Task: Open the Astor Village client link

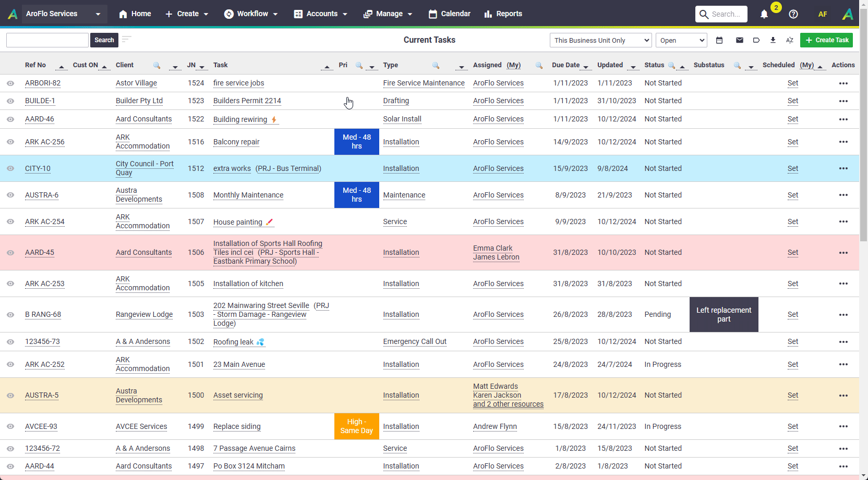Action: [136, 83]
